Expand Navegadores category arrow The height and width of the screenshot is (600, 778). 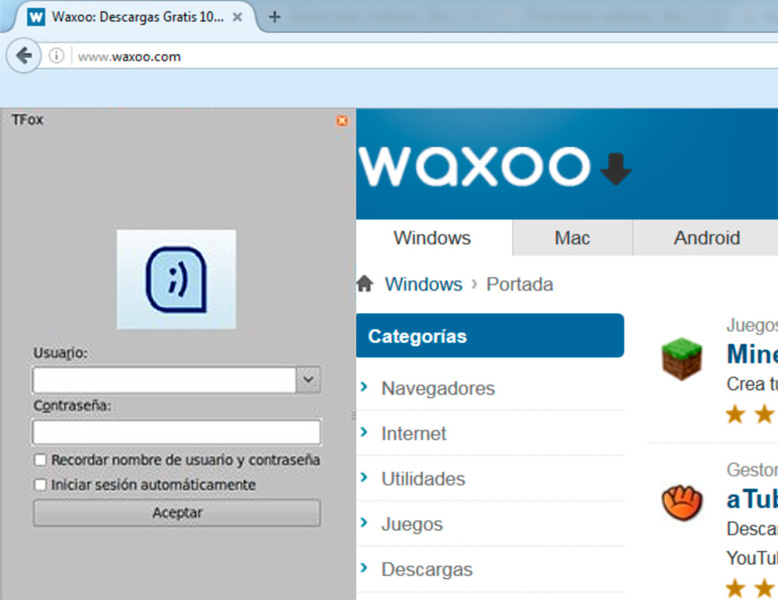click(364, 387)
